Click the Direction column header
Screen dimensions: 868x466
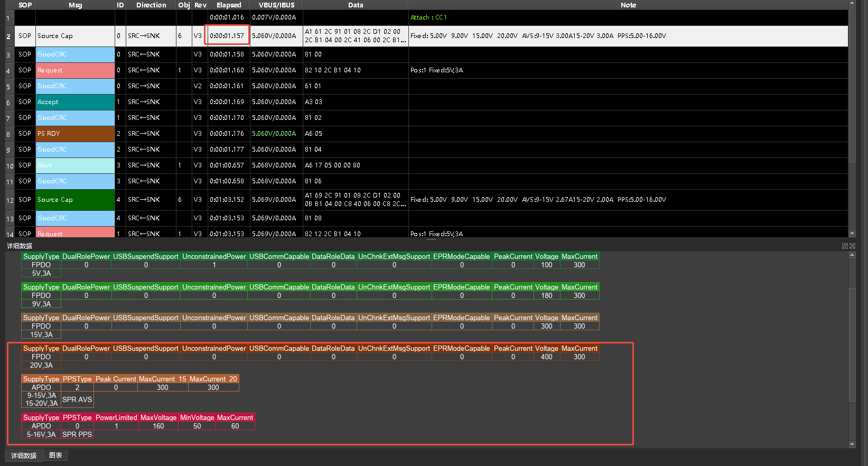click(x=151, y=5)
